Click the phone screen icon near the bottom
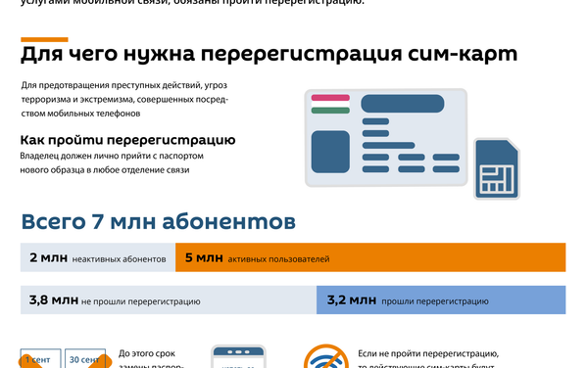 point(238,357)
